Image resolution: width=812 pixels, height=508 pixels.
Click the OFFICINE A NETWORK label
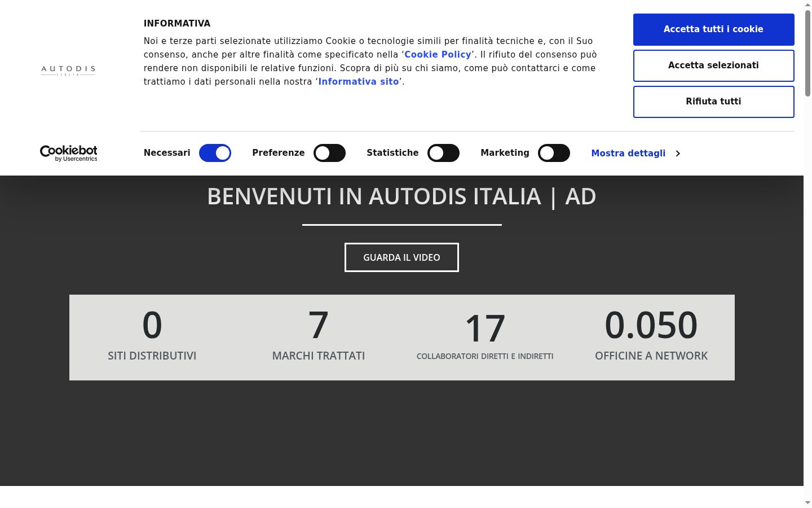[x=651, y=356]
